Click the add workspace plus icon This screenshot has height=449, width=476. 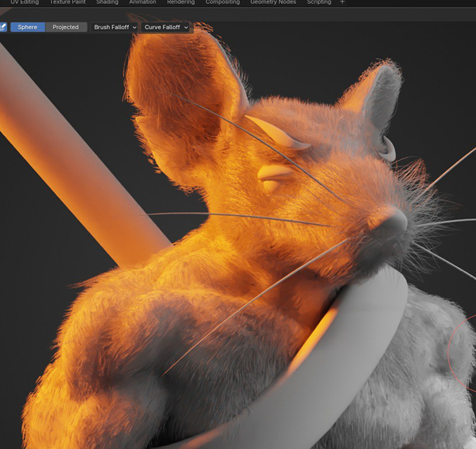point(343,2)
